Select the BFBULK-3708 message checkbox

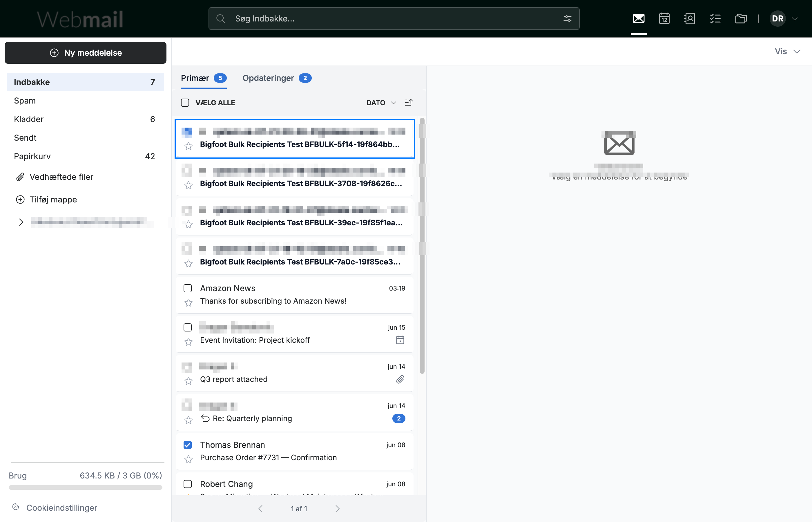(x=187, y=171)
